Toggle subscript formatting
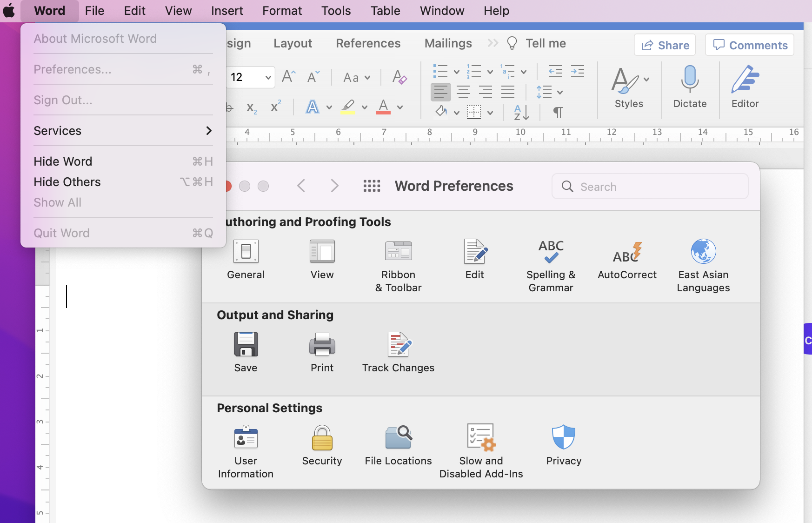 tap(252, 108)
